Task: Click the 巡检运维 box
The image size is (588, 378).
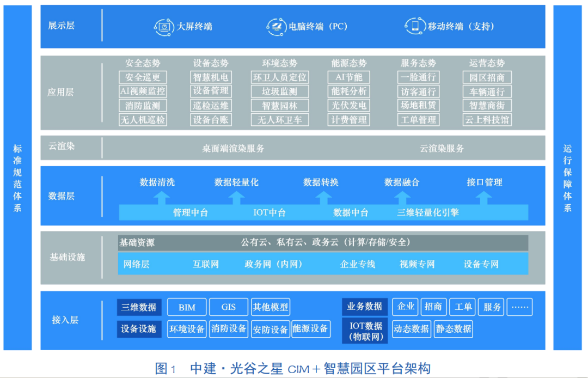Action: tap(211, 105)
